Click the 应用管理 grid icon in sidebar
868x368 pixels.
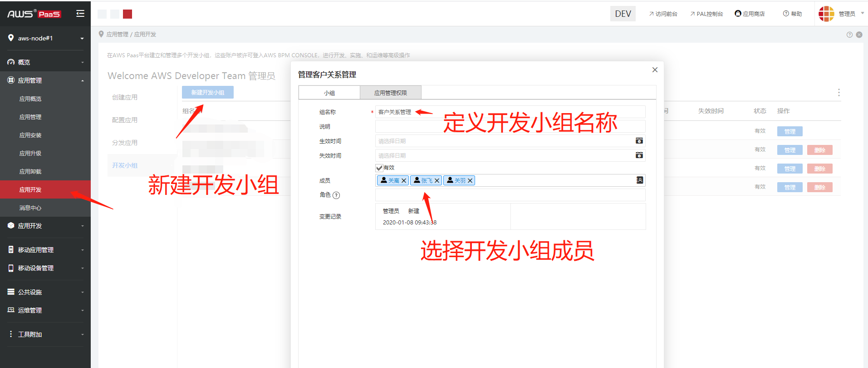pyautogui.click(x=11, y=80)
